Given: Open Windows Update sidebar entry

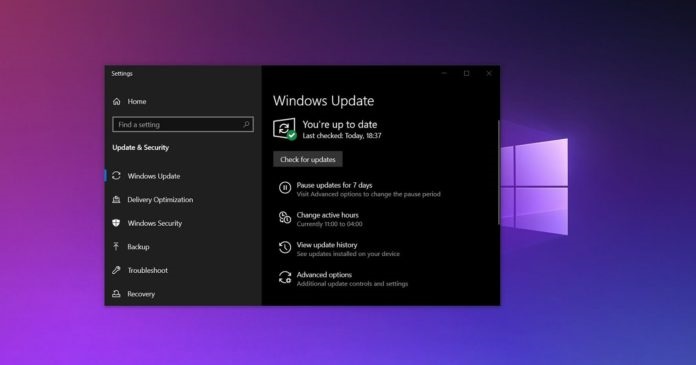Looking at the screenshot, I should click(154, 176).
